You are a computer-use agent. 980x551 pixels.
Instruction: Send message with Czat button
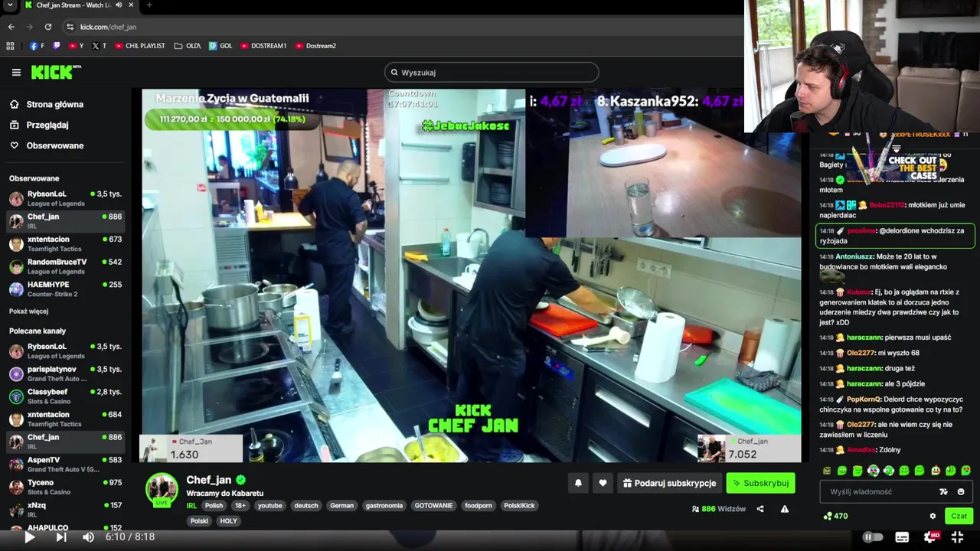point(959,516)
